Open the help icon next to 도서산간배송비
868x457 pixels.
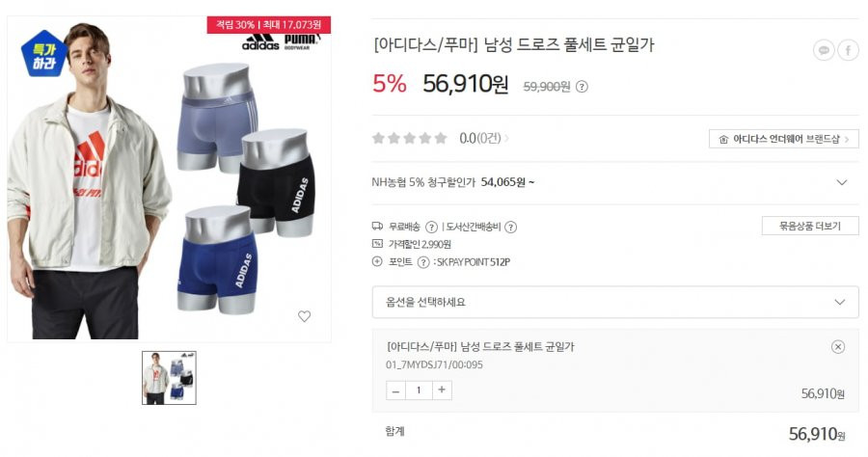(511, 227)
